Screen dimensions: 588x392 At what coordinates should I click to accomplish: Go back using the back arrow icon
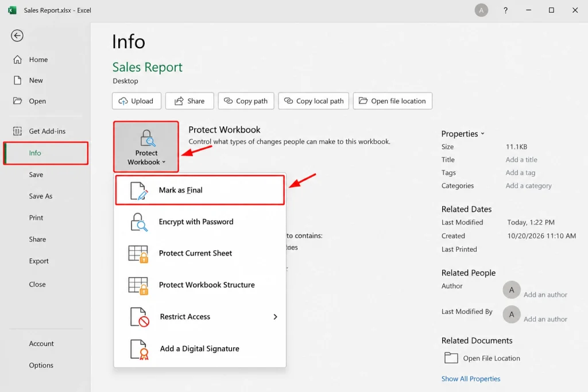17,36
